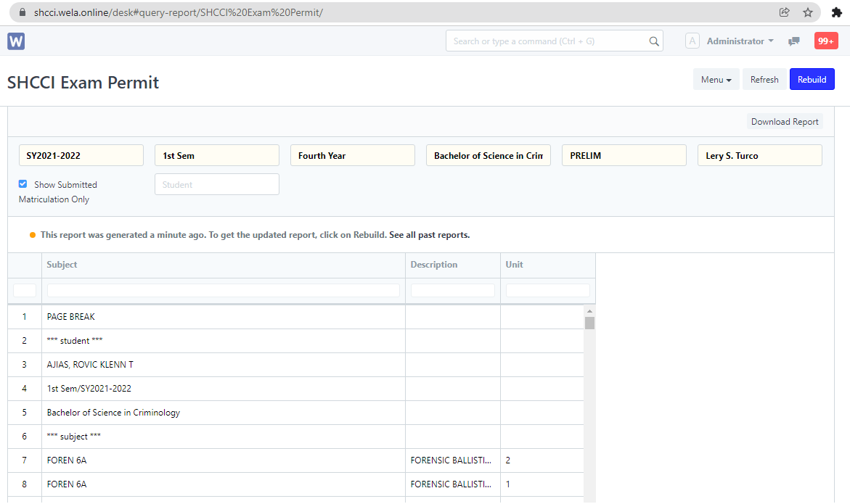
Task: Open the Menu dropdown button
Action: pyautogui.click(x=716, y=80)
